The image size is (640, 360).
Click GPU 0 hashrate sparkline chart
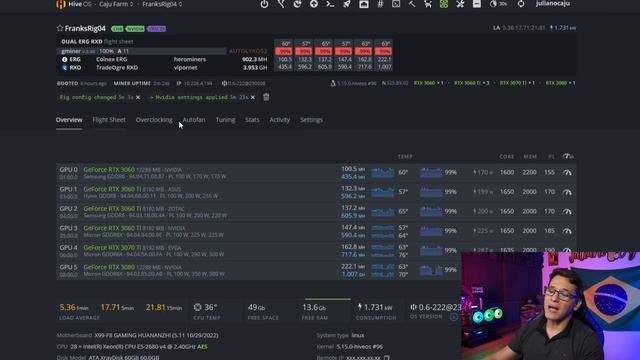tap(382, 172)
